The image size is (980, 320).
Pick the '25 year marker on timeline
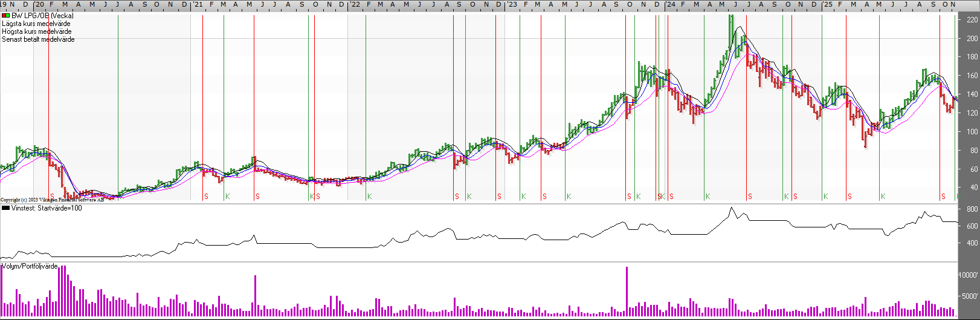point(827,4)
